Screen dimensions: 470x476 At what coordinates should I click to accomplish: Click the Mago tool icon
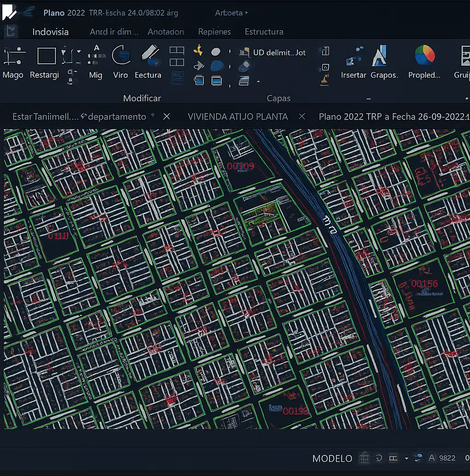tap(15, 56)
